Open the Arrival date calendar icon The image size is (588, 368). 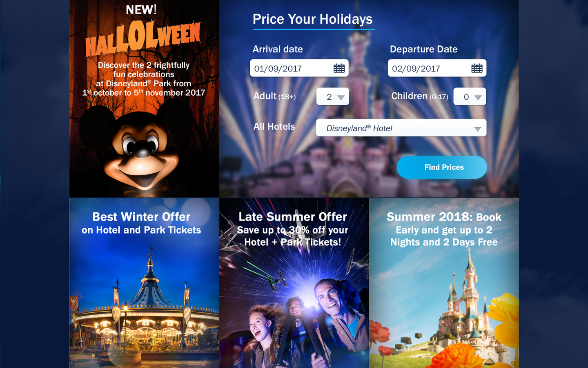pyautogui.click(x=339, y=68)
